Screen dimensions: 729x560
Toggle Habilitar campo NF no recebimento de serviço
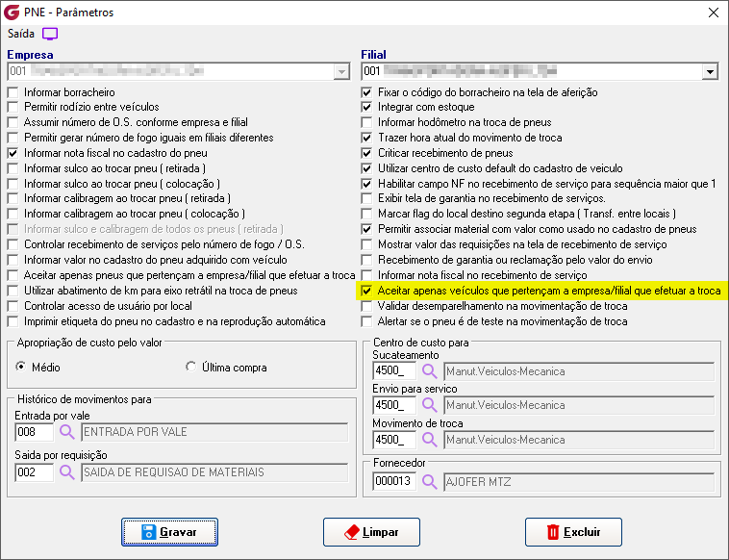366,184
